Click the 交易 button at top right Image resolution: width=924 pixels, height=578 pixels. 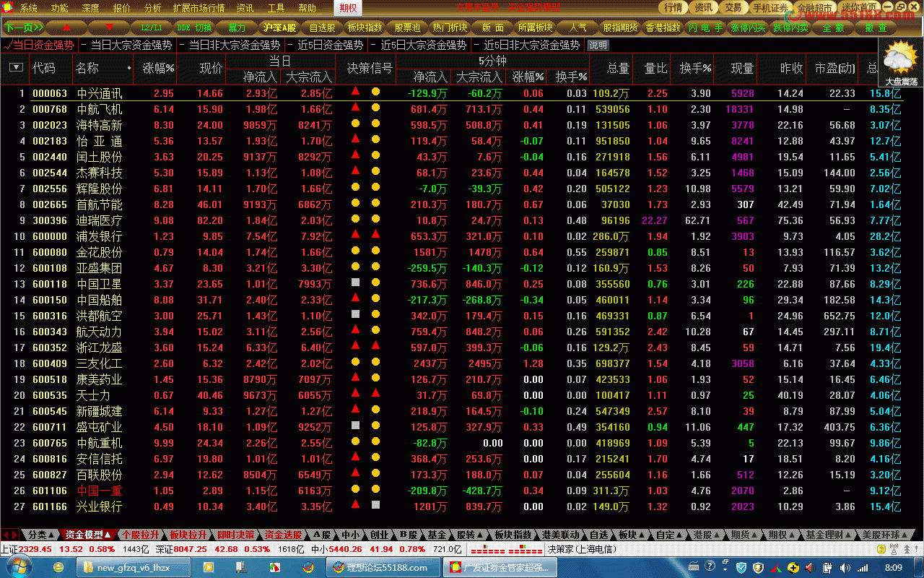click(733, 7)
